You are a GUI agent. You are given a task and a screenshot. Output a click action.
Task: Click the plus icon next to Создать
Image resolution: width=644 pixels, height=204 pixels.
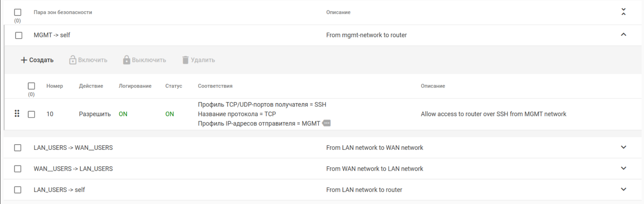[x=24, y=60]
